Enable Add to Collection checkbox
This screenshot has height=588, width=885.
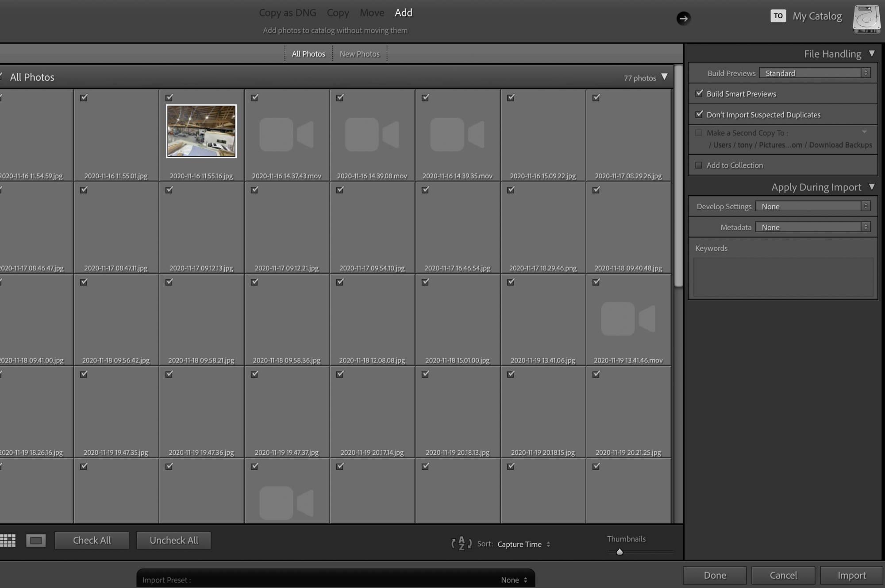[x=699, y=165]
